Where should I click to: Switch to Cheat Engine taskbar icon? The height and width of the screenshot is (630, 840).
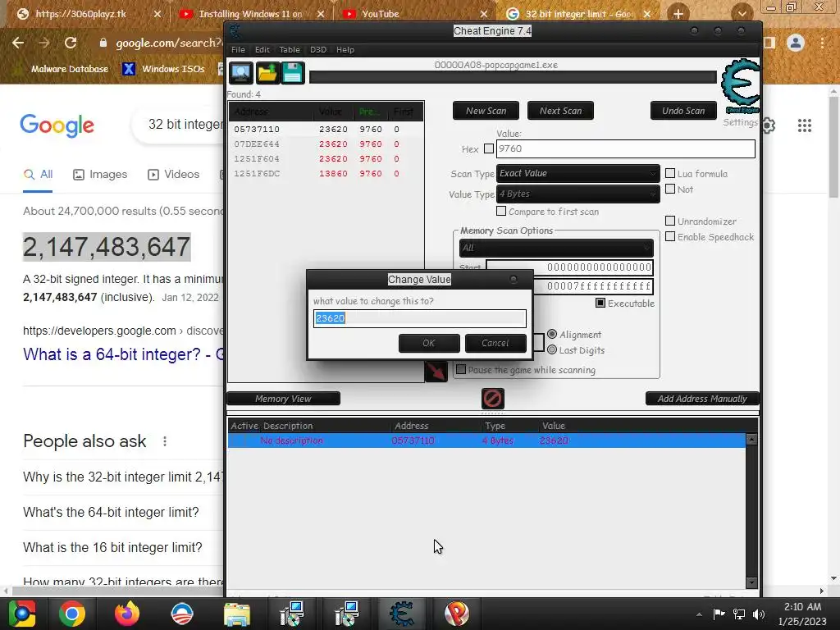click(x=402, y=614)
